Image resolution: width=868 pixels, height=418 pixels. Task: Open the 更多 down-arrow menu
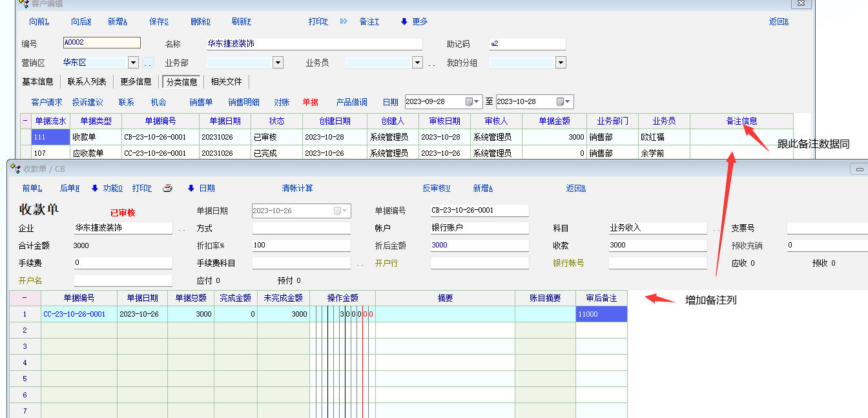coord(404,21)
